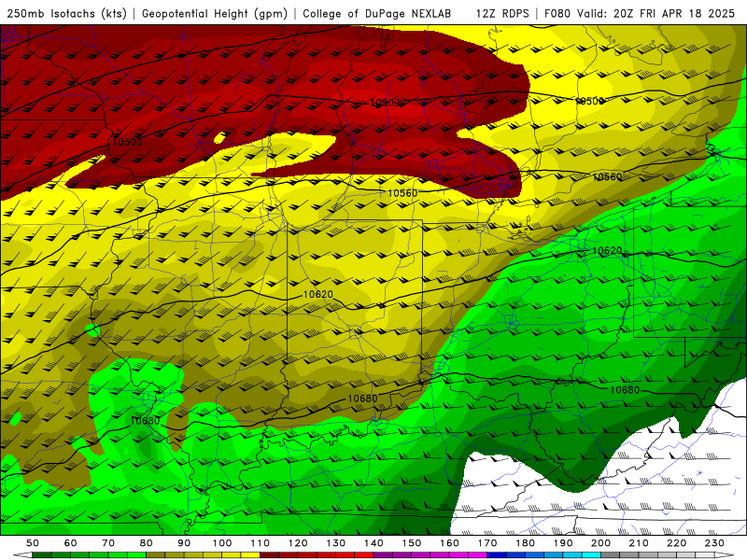Click the "250mb Isotachs (kts)" title text
Image resolution: width=747 pixels, height=560 pixels.
(67, 14)
